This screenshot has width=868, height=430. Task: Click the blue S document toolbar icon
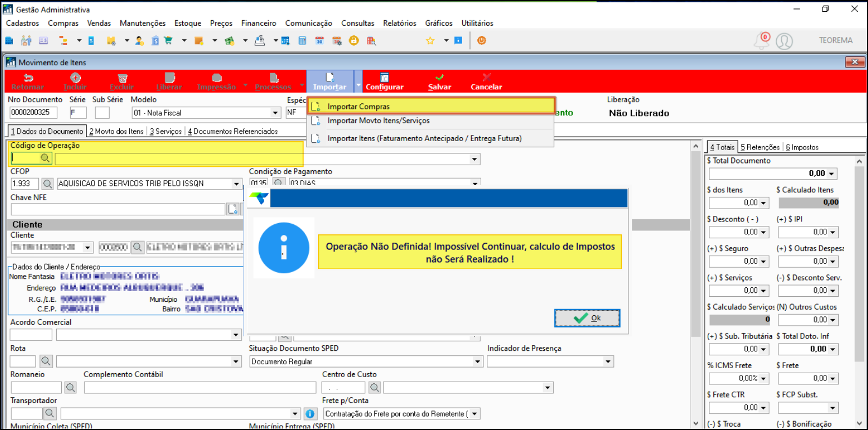(91, 40)
